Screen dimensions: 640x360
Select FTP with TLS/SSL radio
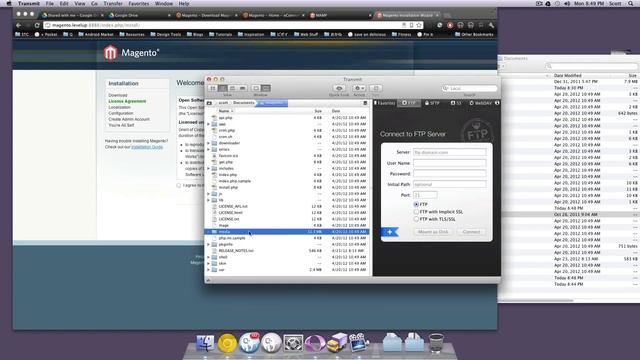[x=416, y=219]
